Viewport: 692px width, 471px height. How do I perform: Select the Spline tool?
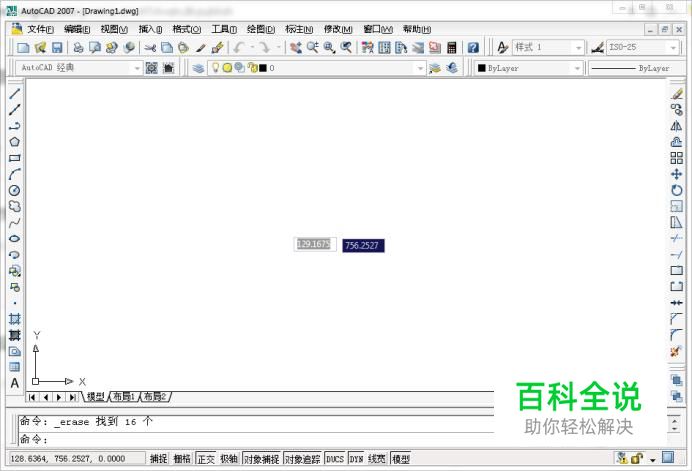pos(15,222)
